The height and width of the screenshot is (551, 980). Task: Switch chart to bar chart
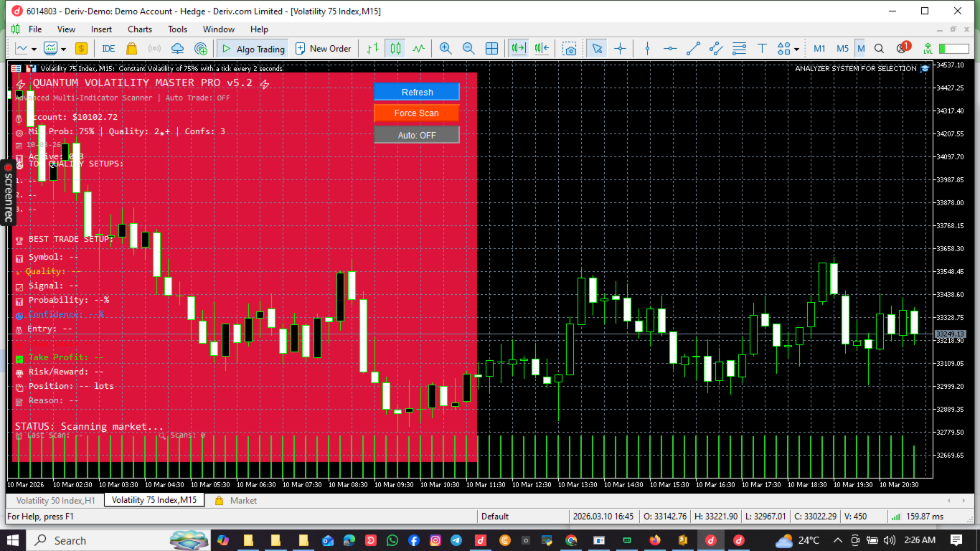click(x=372, y=49)
